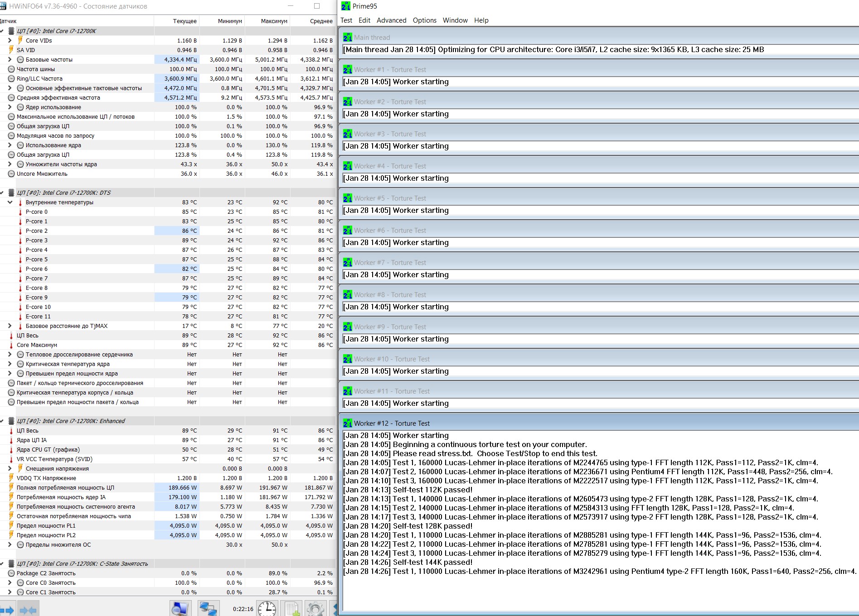Screen dimensions: 859x616
Task: Open the Options menu in Prime95
Action: tap(425, 20)
